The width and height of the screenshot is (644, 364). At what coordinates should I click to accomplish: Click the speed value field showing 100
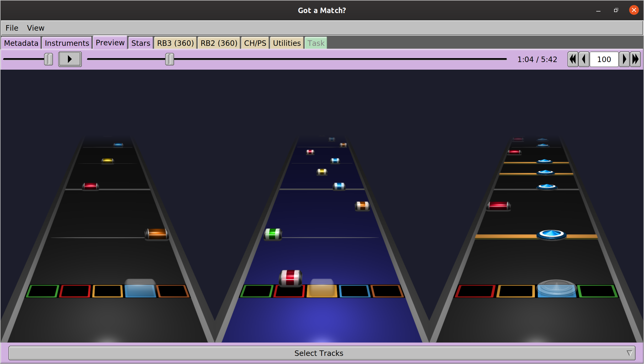(604, 59)
